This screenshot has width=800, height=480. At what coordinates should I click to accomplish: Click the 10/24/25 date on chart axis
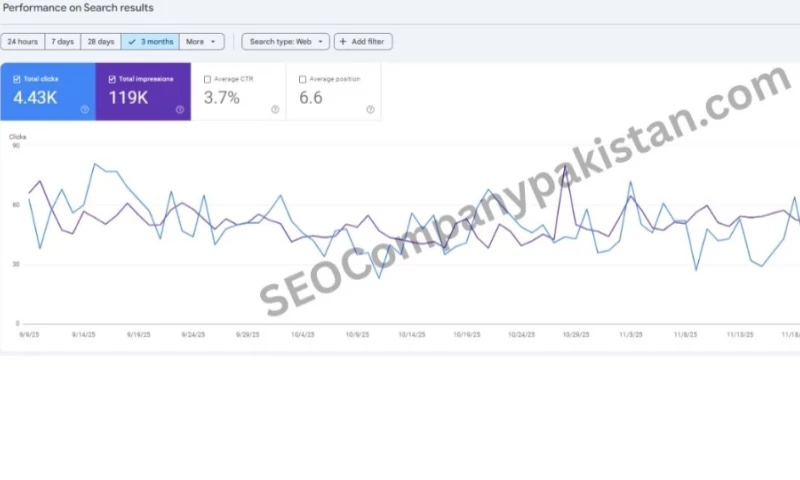pos(521,335)
